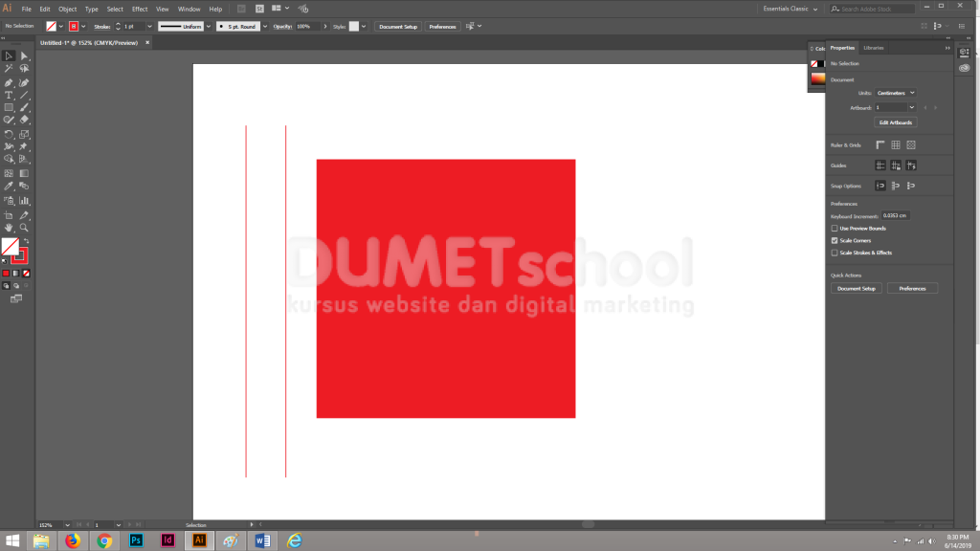
Task: Uncheck Scale Corners checkbox
Action: (x=835, y=240)
